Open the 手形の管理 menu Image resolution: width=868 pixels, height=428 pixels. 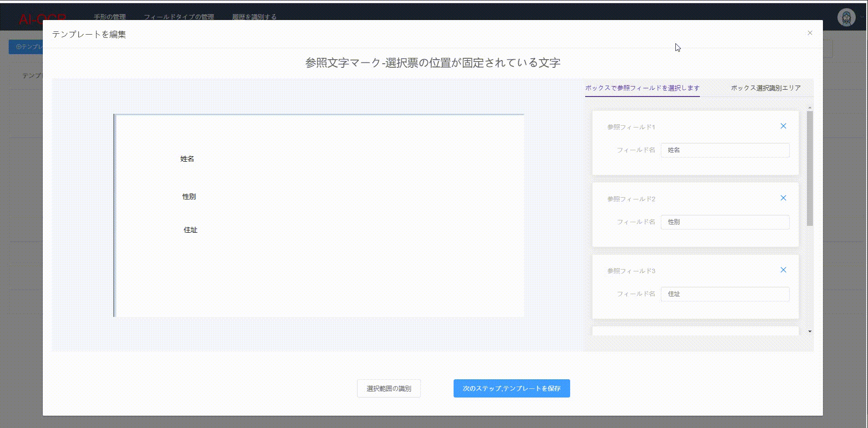pos(109,16)
